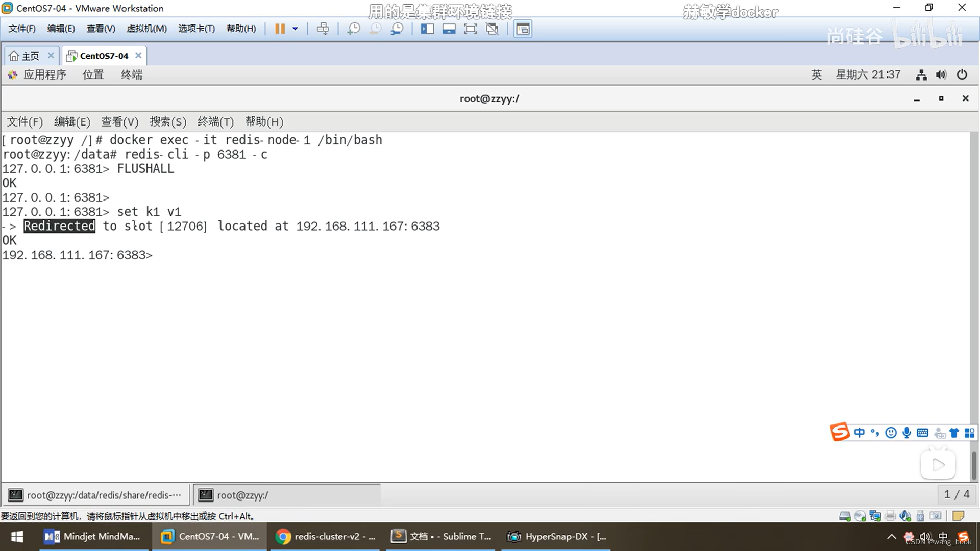Open the 位置 places menu
The height and width of the screenshot is (551, 980).
coord(93,74)
